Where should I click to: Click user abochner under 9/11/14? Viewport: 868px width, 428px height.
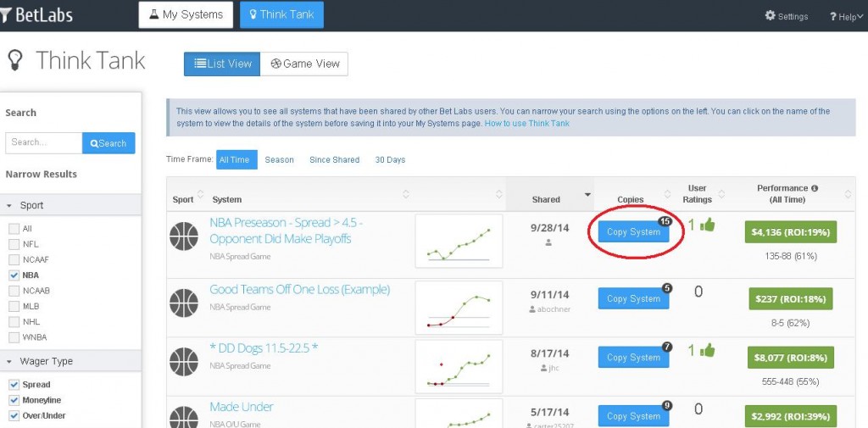[549, 309]
